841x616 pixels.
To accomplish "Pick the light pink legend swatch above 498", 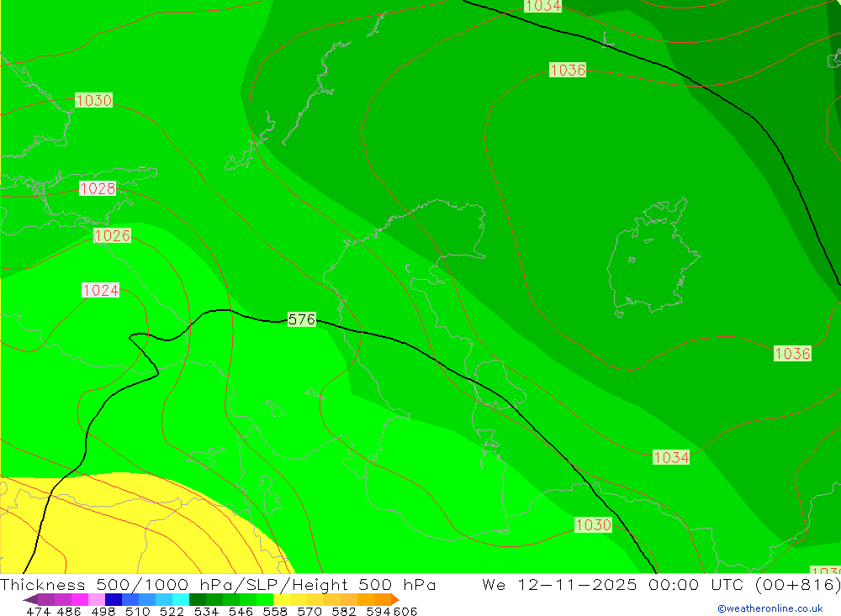I will tap(95, 599).
